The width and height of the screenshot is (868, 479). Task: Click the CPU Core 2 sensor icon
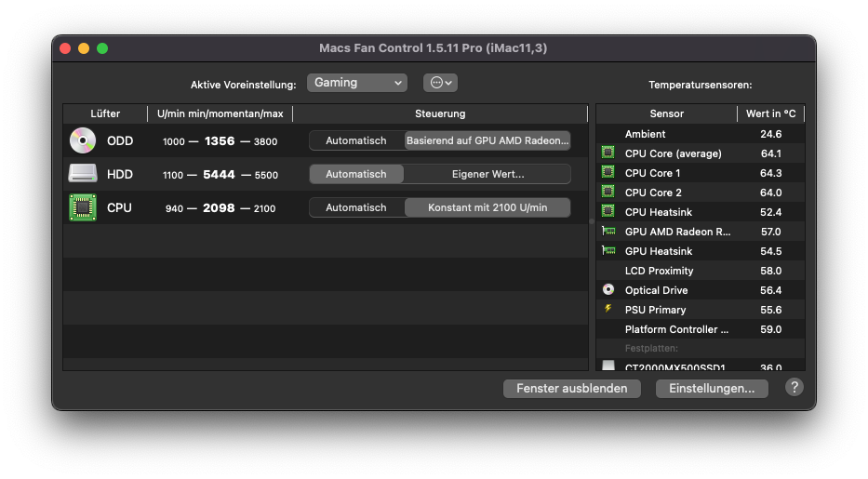pyautogui.click(x=608, y=192)
